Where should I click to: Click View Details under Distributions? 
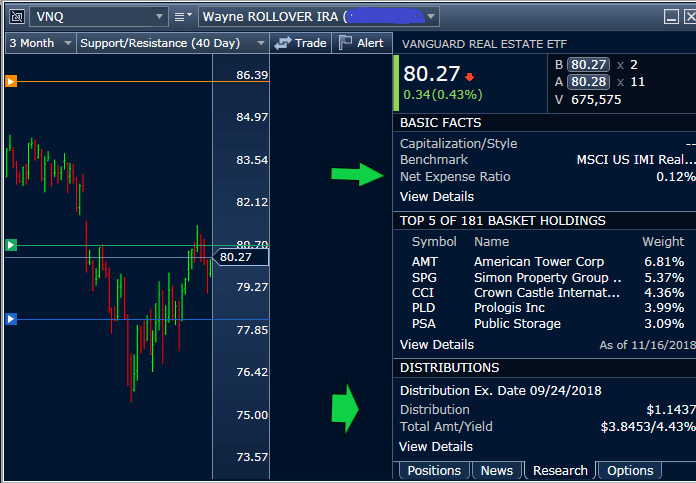[x=436, y=446]
